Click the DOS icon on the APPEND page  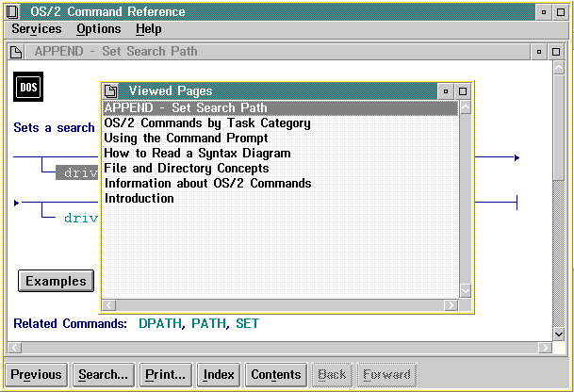point(28,87)
